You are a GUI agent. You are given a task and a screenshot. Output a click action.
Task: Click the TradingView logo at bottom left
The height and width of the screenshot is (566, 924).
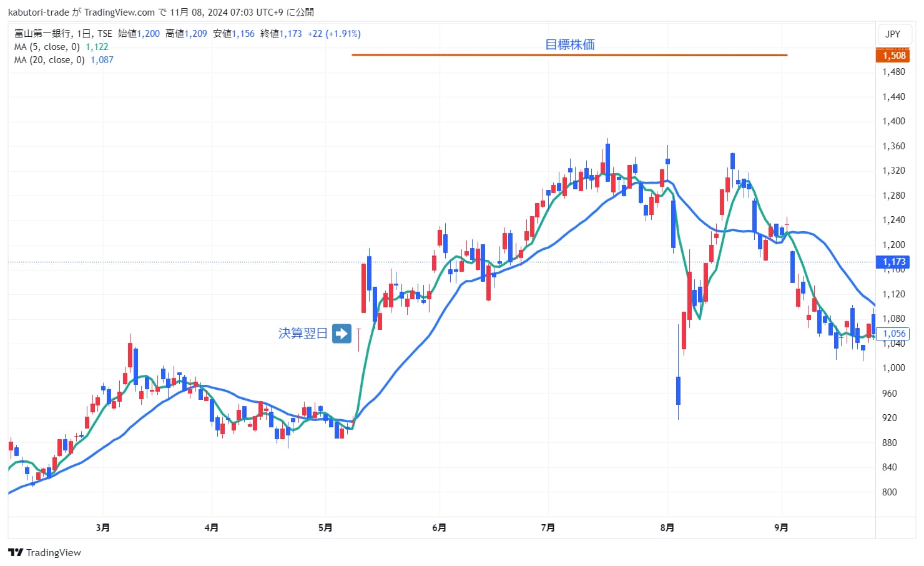point(44,552)
